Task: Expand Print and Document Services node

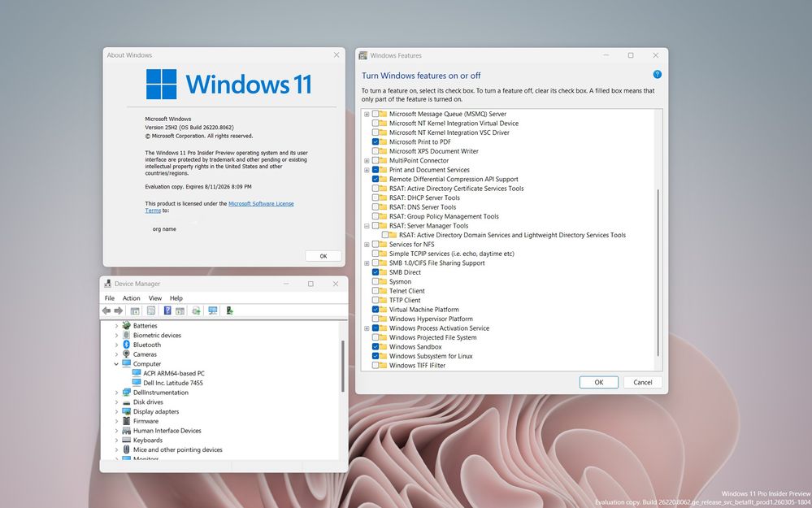Action: pyautogui.click(x=367, y=170)
